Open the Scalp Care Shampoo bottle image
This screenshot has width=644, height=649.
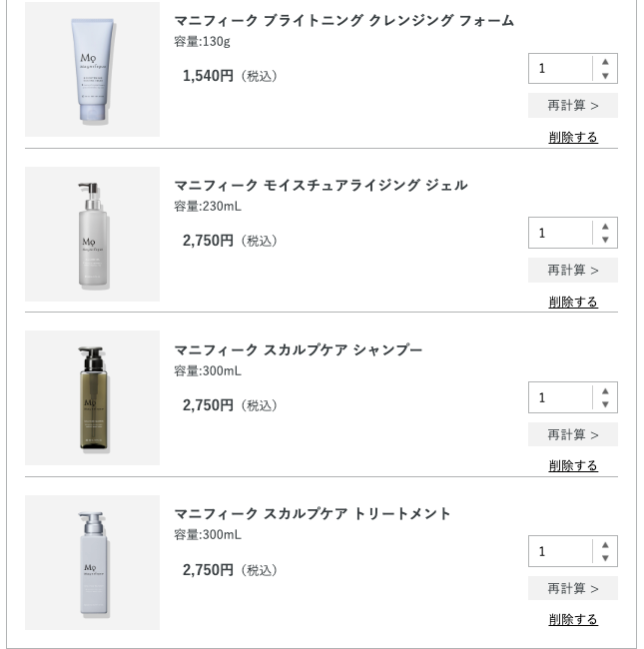pos(92,398)
